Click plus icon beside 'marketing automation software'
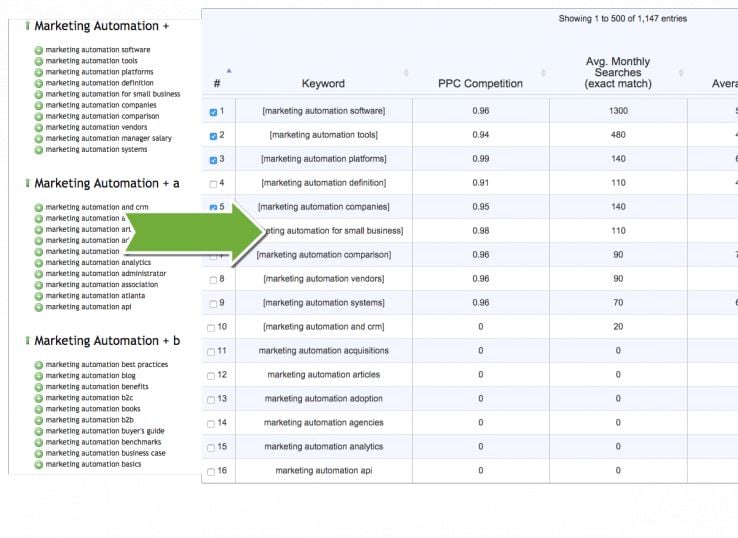Screen dimensions: 738x538 (39, 50)
